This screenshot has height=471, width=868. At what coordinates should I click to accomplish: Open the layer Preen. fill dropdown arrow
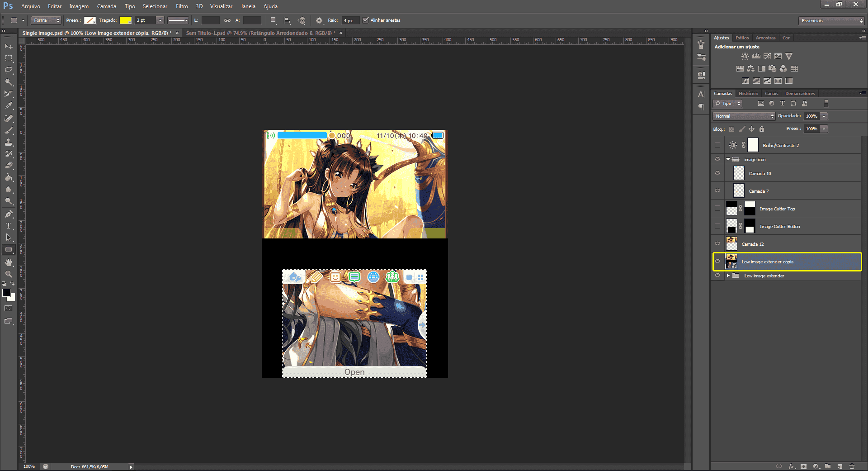pyautogui.click(x=824, y=129)
